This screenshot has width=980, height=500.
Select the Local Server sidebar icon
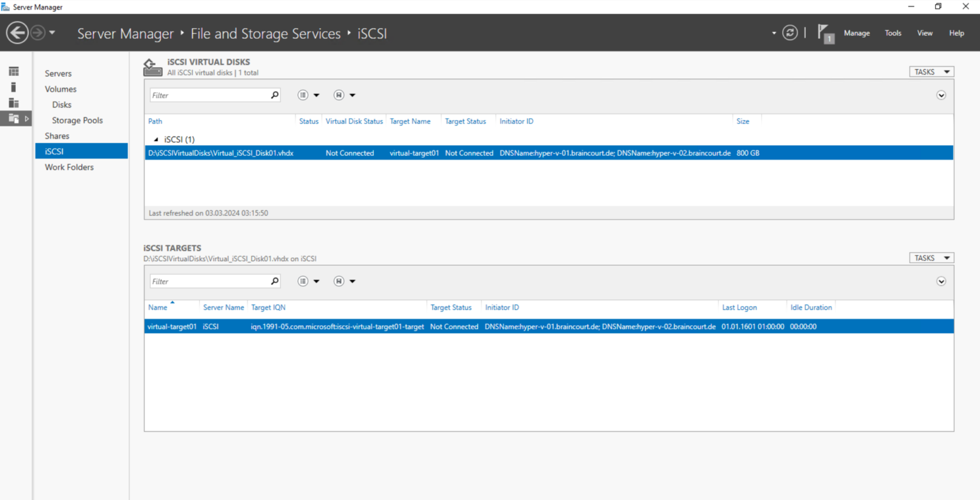13,86
